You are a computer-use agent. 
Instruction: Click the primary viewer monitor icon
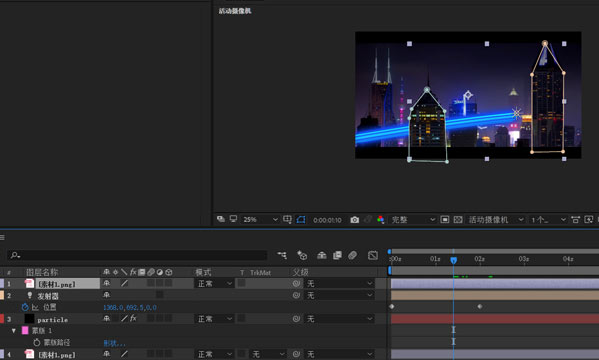[x=233, y=219]
